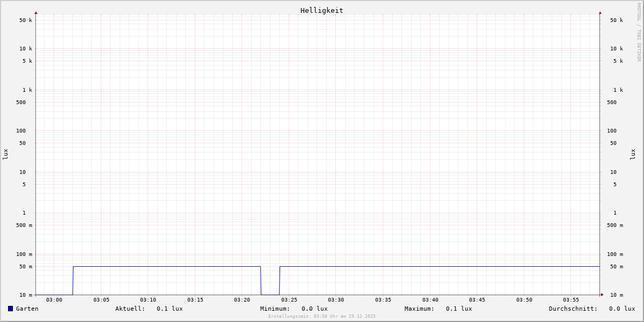Click the 03:00 time axis label
The image size is (644, 322).
click(54, 300)
